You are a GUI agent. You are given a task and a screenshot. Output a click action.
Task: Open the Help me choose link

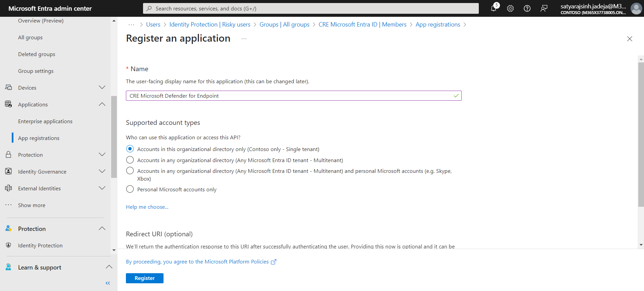coord(147,207)
